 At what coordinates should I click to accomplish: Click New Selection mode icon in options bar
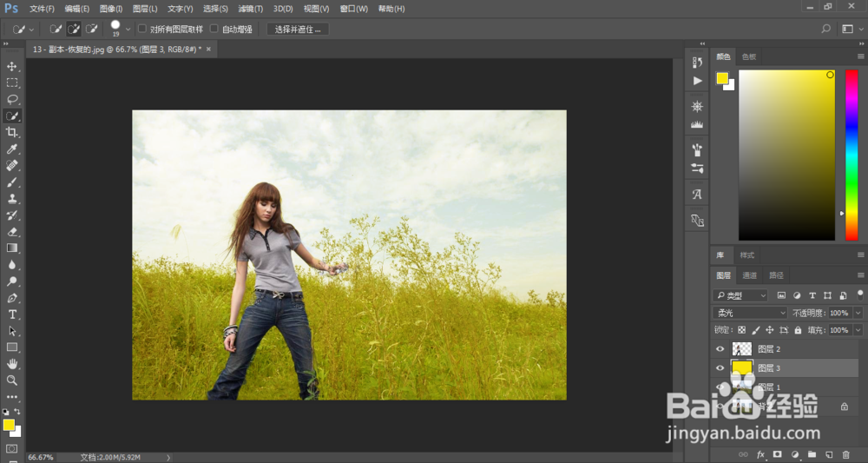pyautogui.click(x=56, y=29)
